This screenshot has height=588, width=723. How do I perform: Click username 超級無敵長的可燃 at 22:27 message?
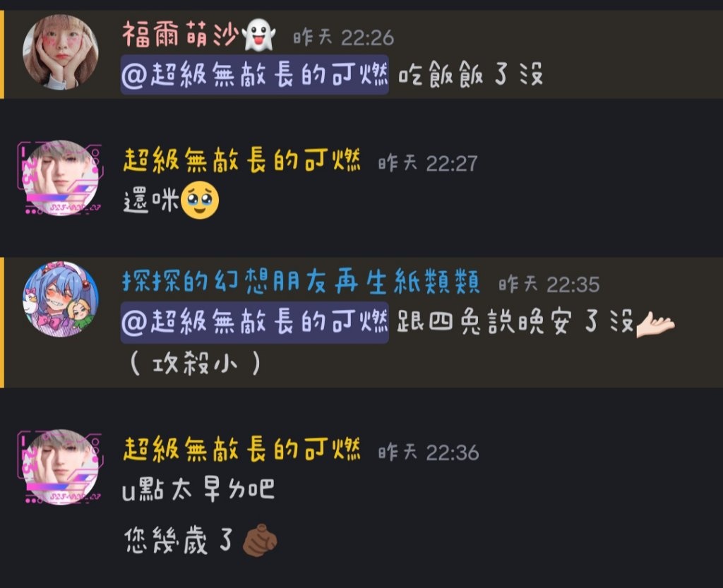(x=241, y=160)
